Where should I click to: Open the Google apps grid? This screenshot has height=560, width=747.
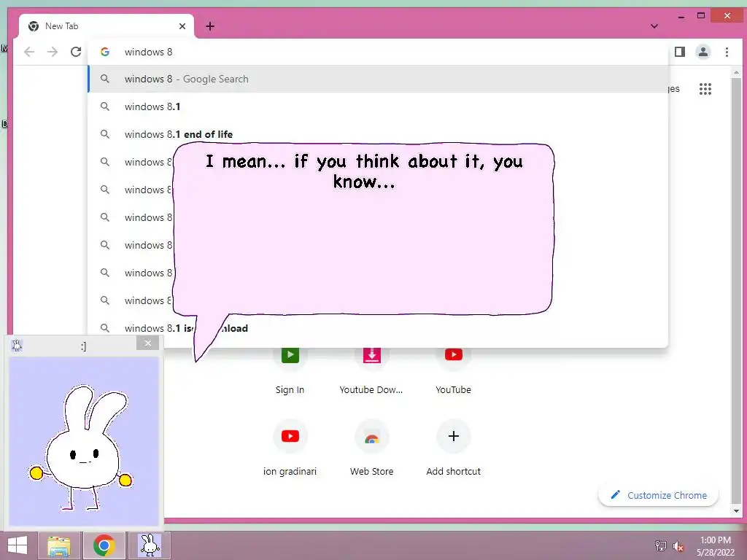click(705, 89)
